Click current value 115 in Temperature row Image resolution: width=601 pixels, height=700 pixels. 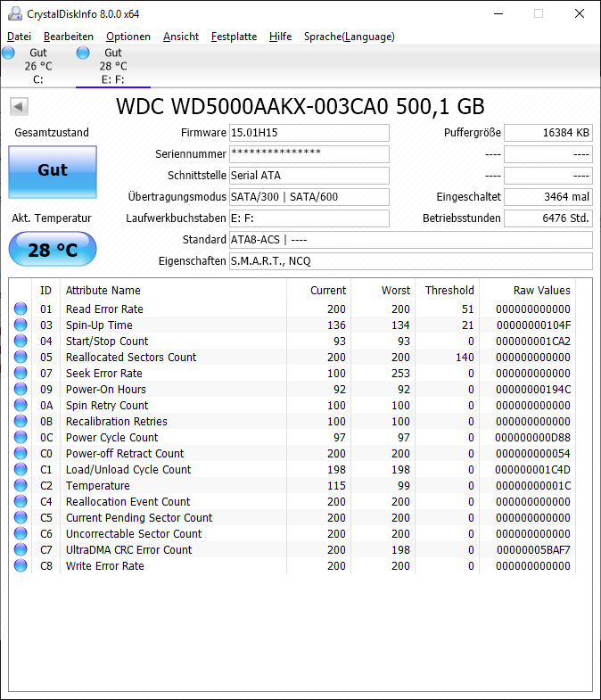(x=336, y=486)
